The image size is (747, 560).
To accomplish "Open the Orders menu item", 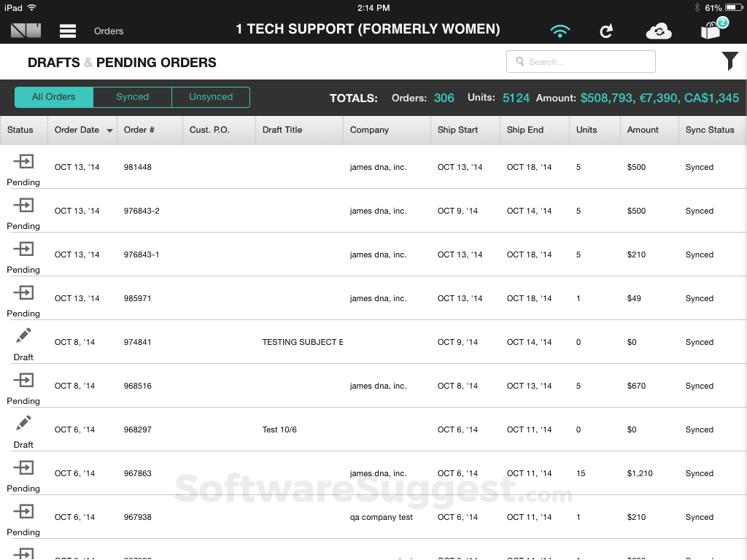I will point(109,31).
